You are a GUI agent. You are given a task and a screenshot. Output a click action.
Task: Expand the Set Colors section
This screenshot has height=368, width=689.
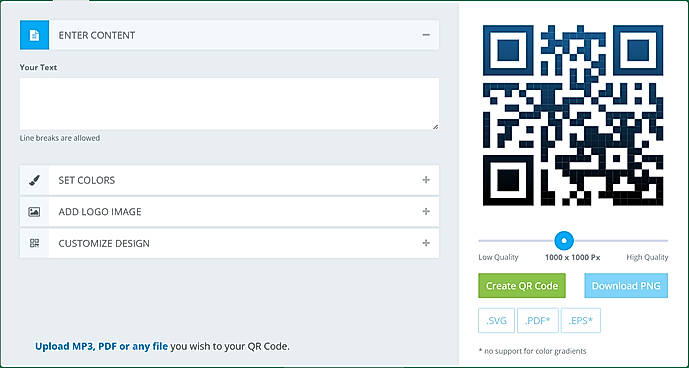click(x=426, y=180)
